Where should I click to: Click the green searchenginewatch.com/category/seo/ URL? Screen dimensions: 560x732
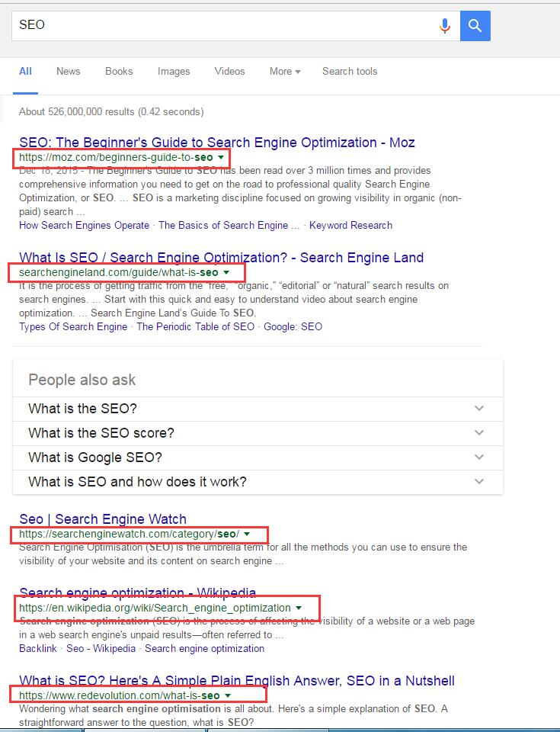point(130,534)
